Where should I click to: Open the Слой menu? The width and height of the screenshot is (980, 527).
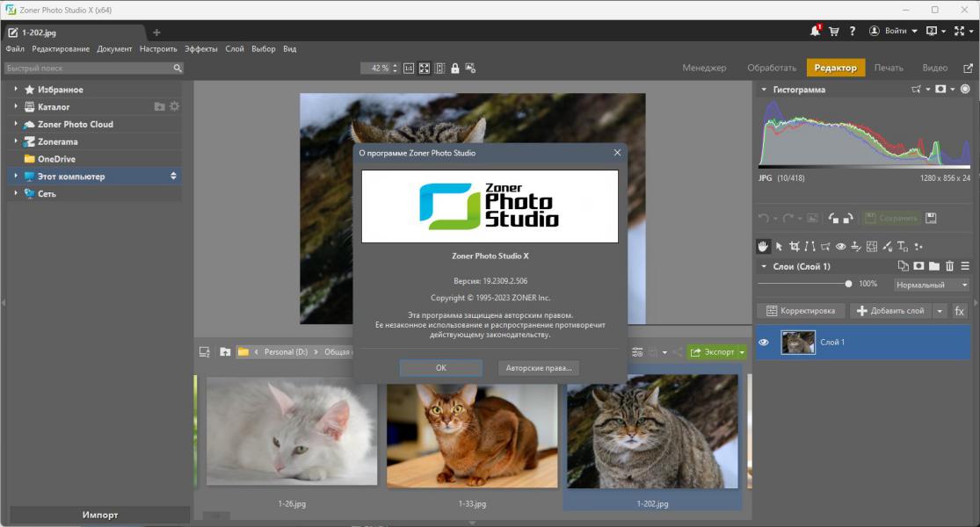(x=235, y=48)
